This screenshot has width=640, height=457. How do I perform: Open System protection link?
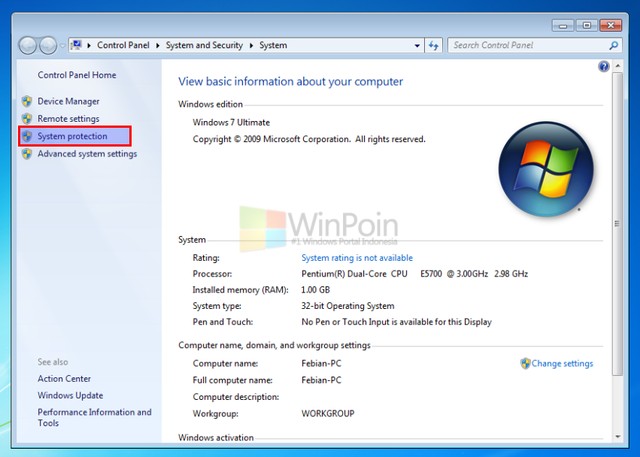tap(72, 136)
